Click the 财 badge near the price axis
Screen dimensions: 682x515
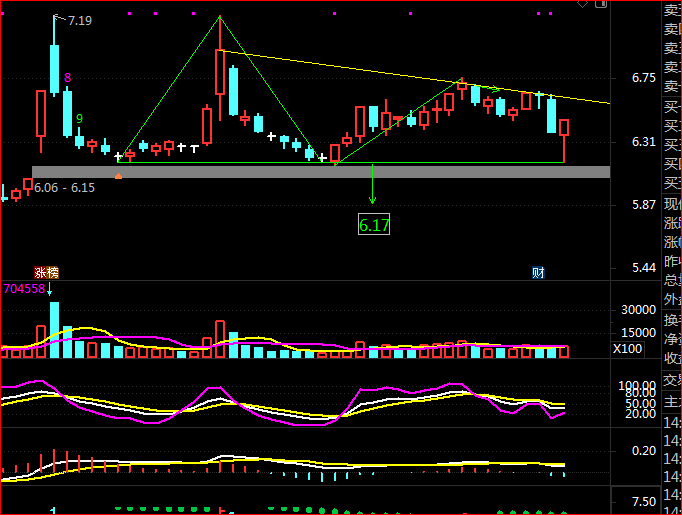[x=538, y=273]
